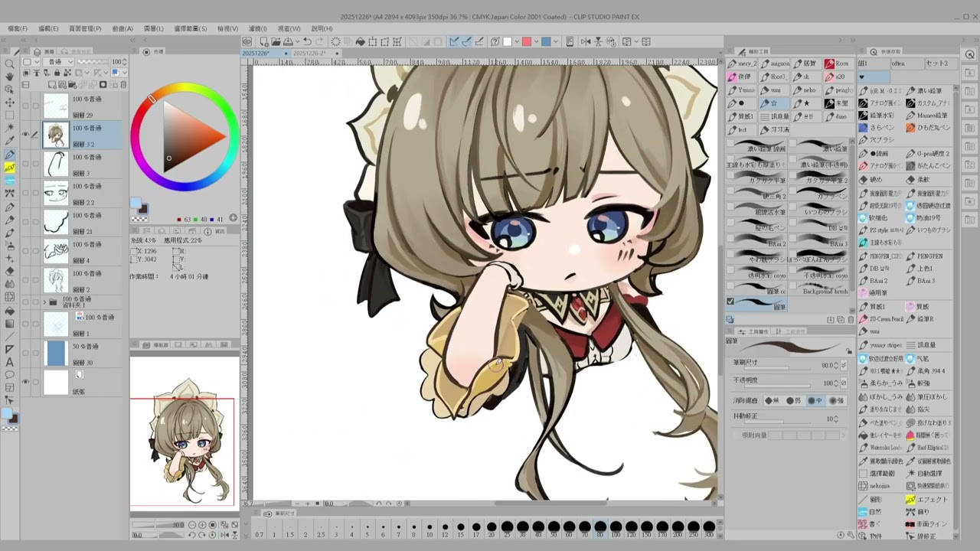Click the redo arrow in command bar
The width and height of the screenshot is (980, 551).
(318, 42)
